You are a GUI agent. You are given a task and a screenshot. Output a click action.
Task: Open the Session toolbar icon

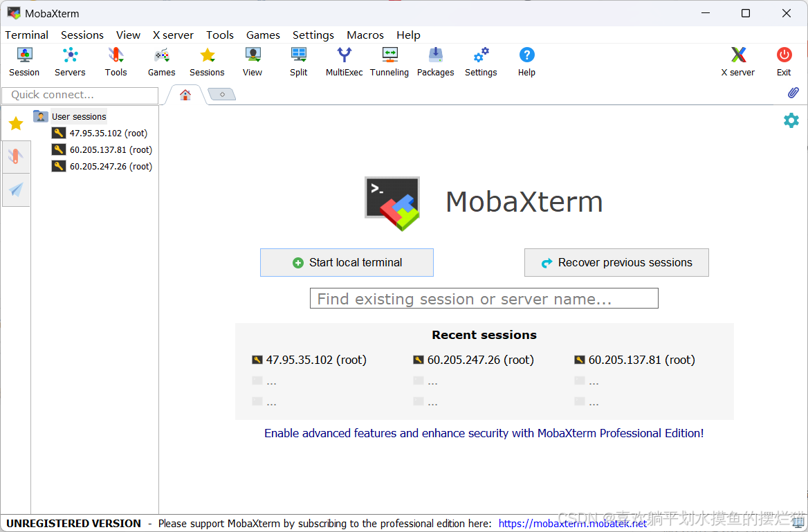click(24, 62)
